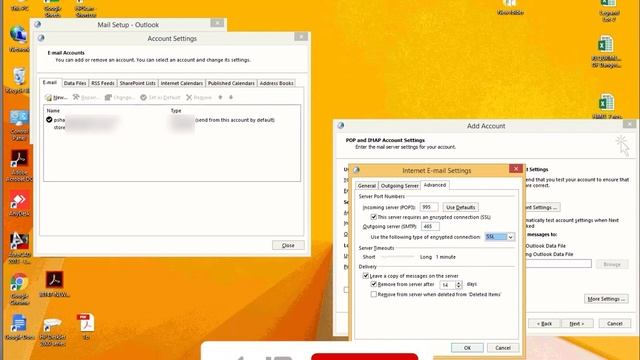Move account up with the up arrow
640x360 pixels.
point(220,98)
